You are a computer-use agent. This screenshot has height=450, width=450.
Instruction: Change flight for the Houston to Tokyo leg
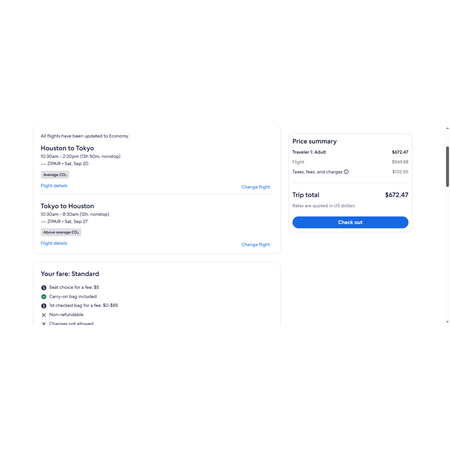click(x=256, y=187)
